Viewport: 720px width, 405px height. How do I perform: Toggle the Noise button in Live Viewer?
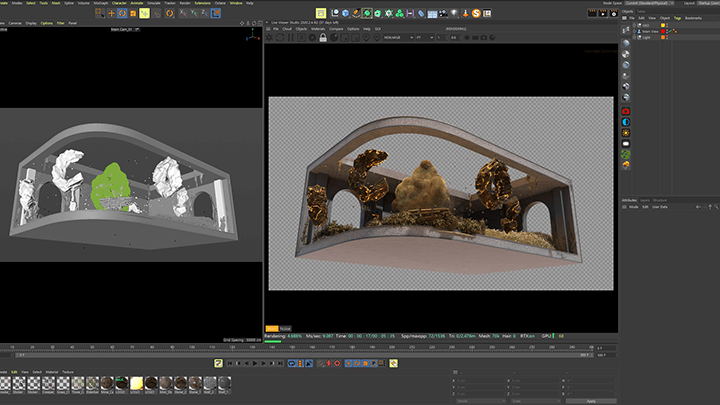click(x=285, y=328)
